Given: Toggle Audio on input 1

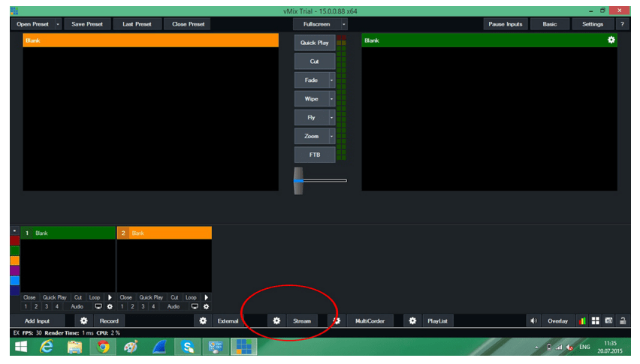Looking at the screenshot, I should (77, 306).
